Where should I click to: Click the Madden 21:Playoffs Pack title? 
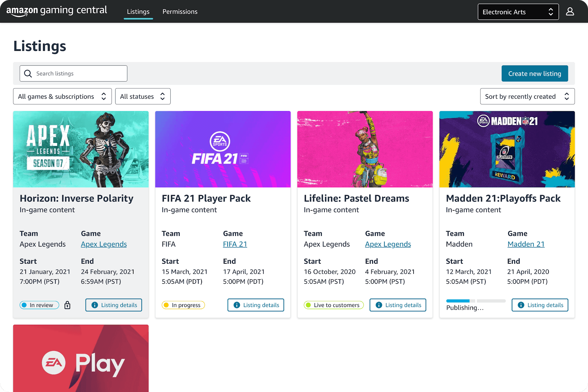(503, 198)
